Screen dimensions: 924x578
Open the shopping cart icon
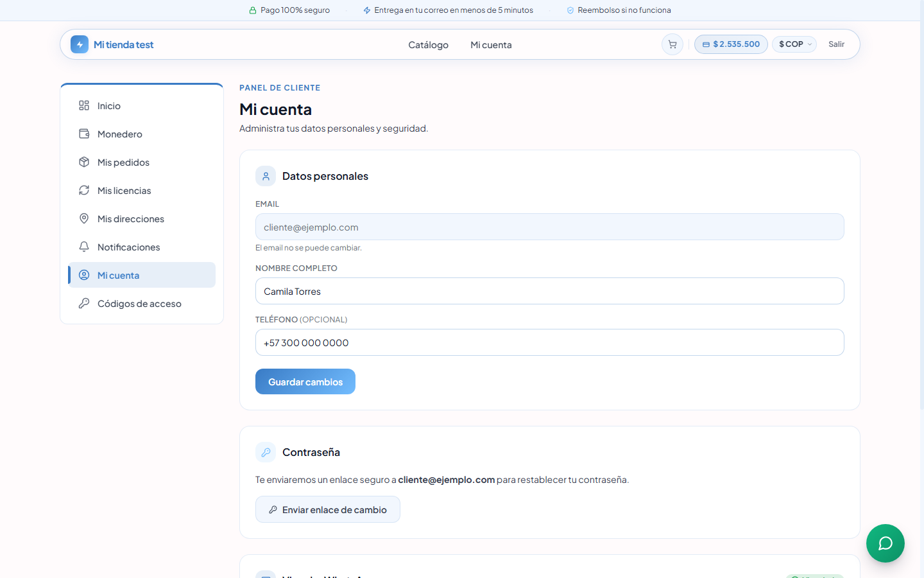672,44
